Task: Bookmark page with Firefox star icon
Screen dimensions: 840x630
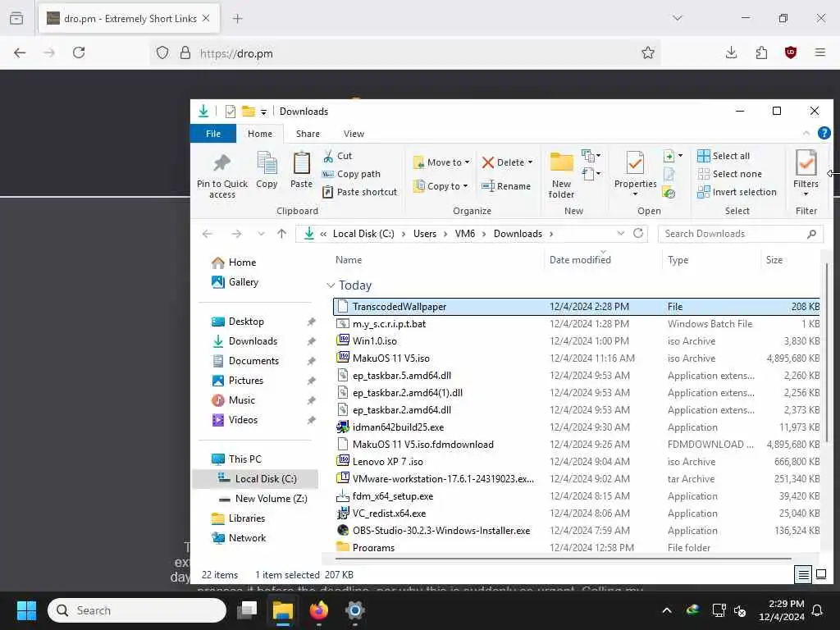Action: (x=648, y=52)
